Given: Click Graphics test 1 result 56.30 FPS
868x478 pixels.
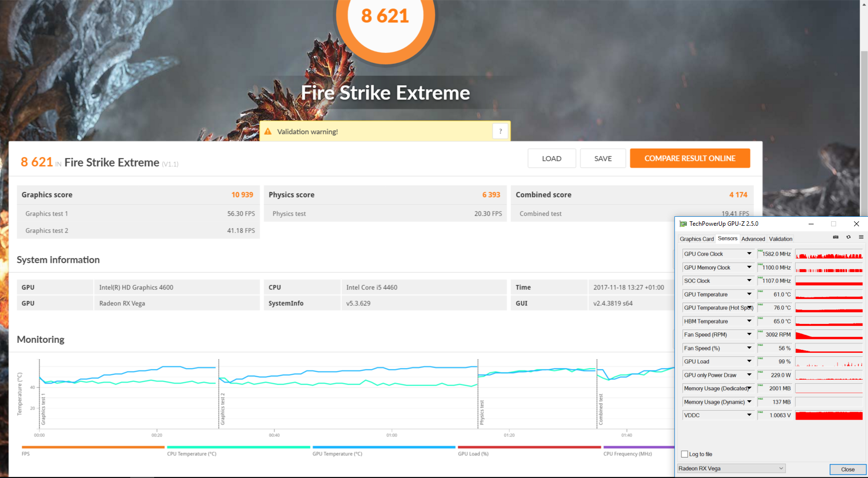Looking at the screenshot, I should pos(241,213).
